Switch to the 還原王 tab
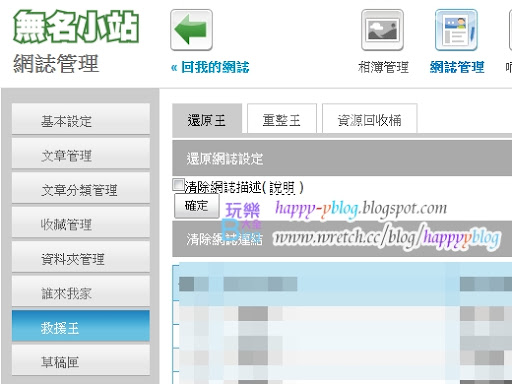 point(207,120)
